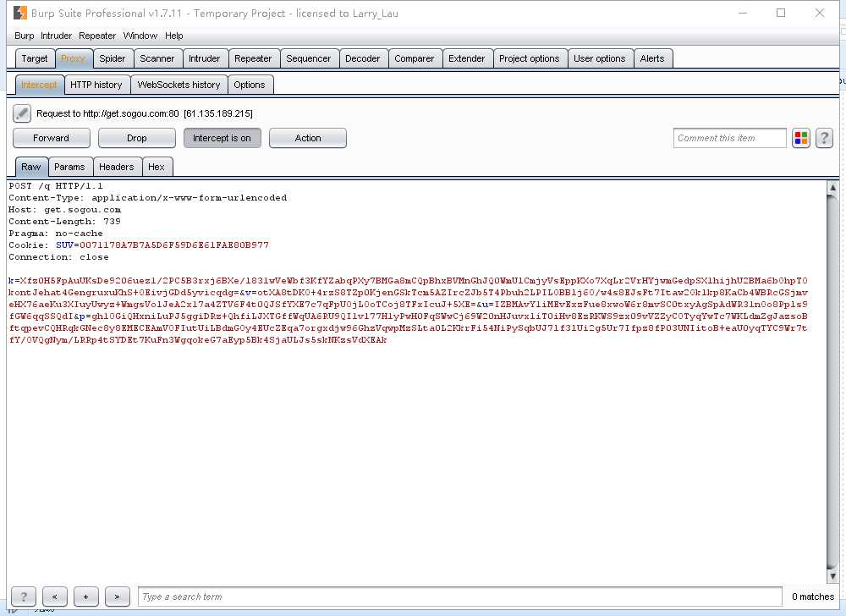The height and width of the screenshot is (616, 846).
Task: Click the search term input field
Action: 460,597
